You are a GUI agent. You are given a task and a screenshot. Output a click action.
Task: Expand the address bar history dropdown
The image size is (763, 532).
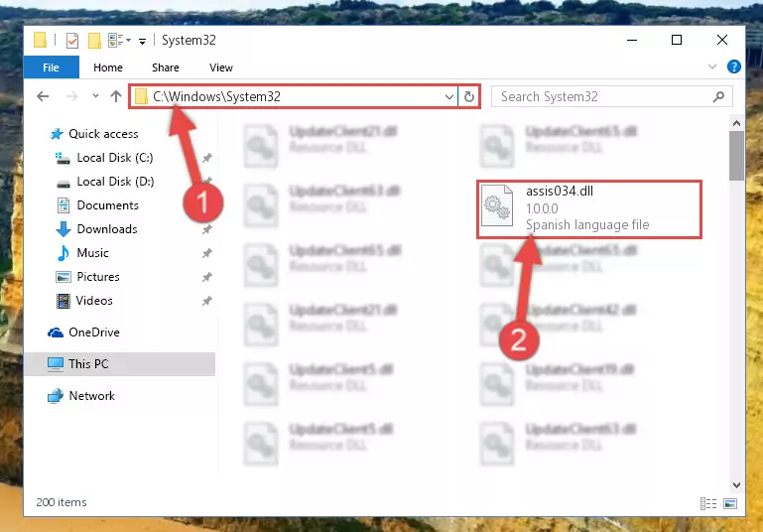(x=449, y=97)
